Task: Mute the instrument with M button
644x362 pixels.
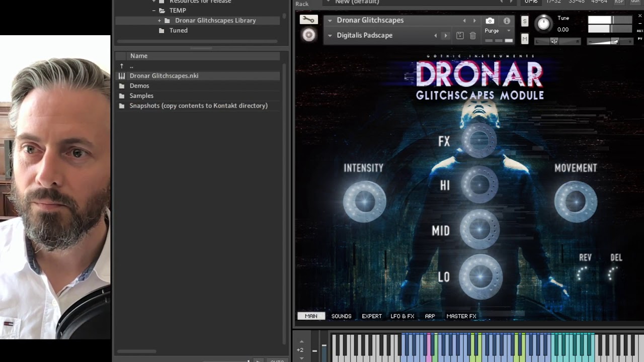Action: click(525, 39)
